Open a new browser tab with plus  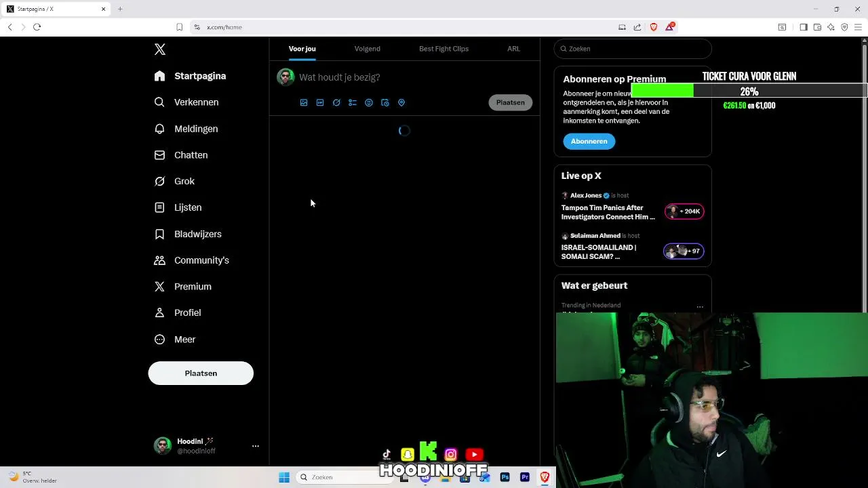click(120, 9)
